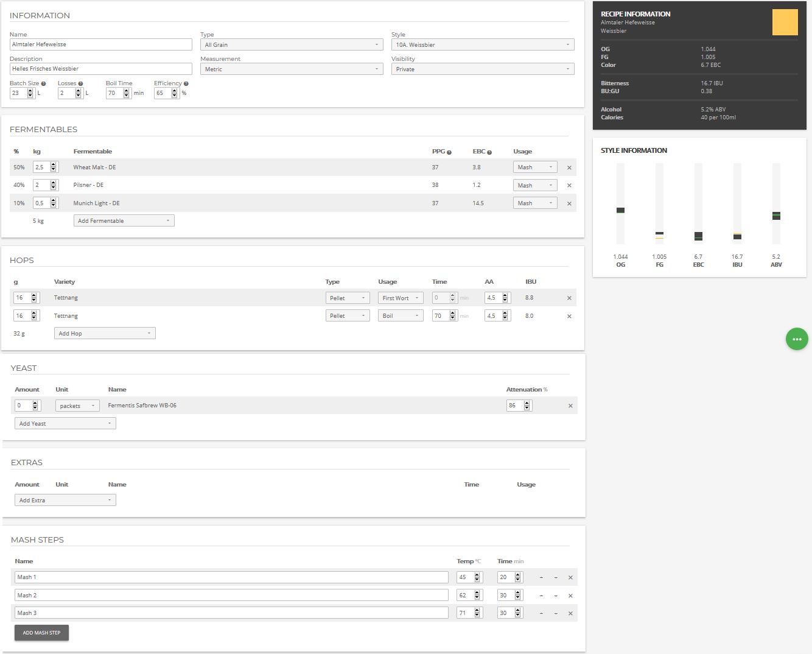Click the EBC column help icon
The height and width of the screenshot is (654, 812).
click(x=489, y=152)
